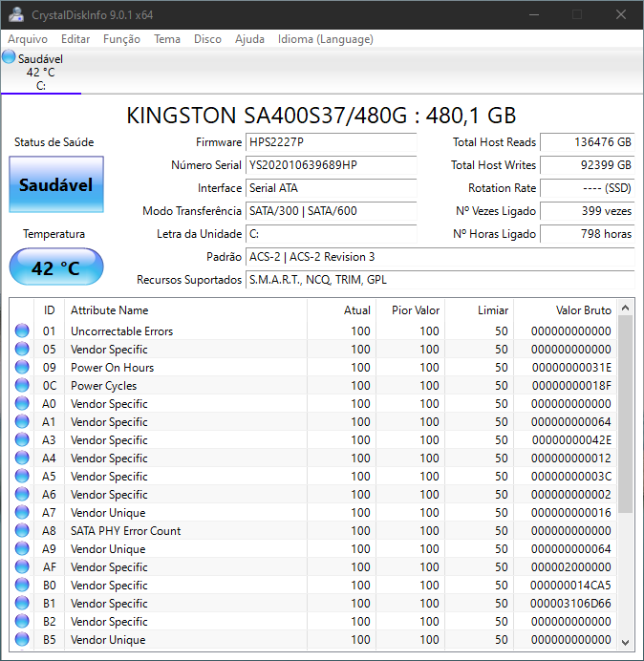Click Total Host Writes value 92399 GB
Image resolution: width=644 pixels, height=661 pixels.
click(x=587, y=165)
